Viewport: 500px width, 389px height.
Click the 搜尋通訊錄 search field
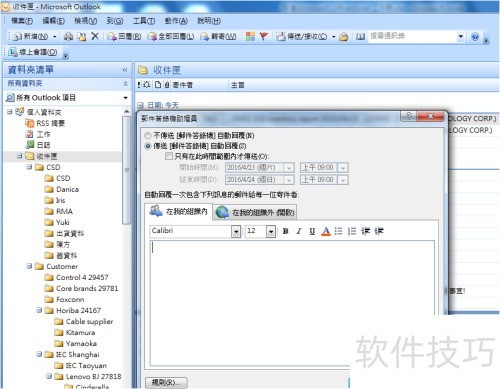click(413, 36)
